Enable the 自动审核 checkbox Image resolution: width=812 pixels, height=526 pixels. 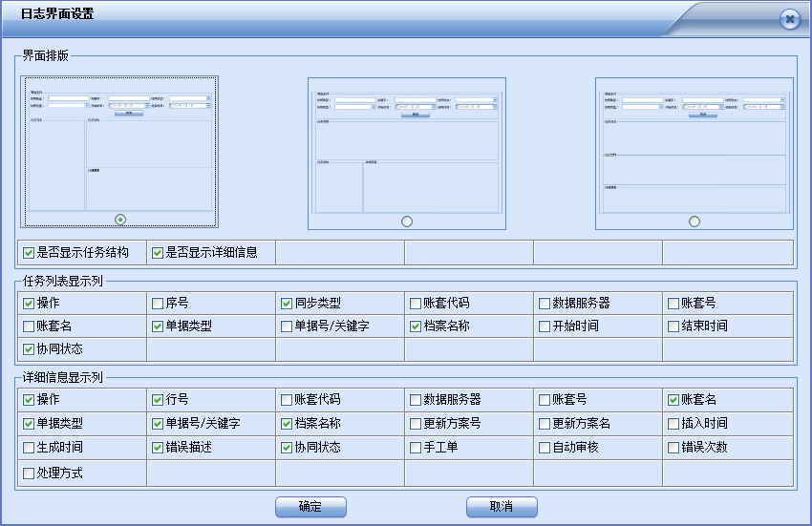coord(545,448)
